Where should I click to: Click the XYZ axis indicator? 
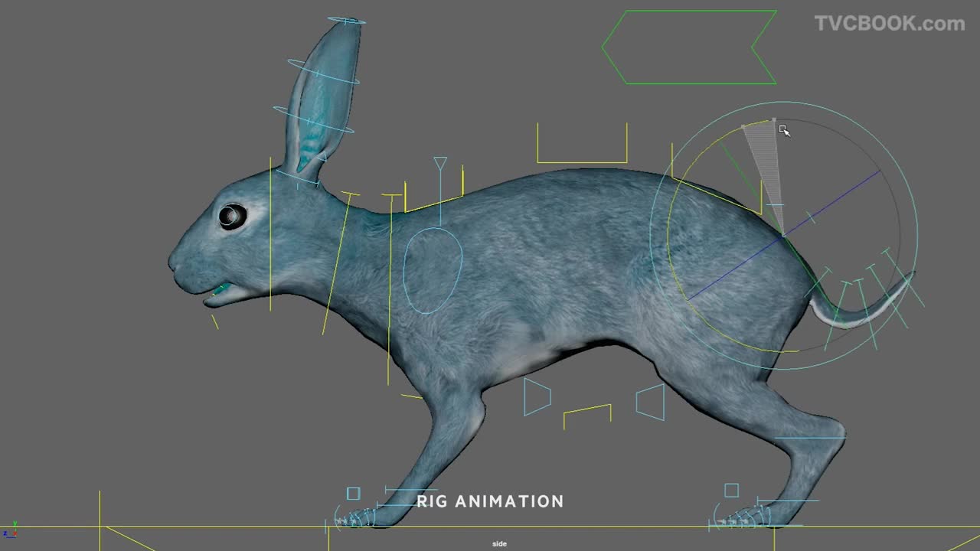tap(10, 530)
